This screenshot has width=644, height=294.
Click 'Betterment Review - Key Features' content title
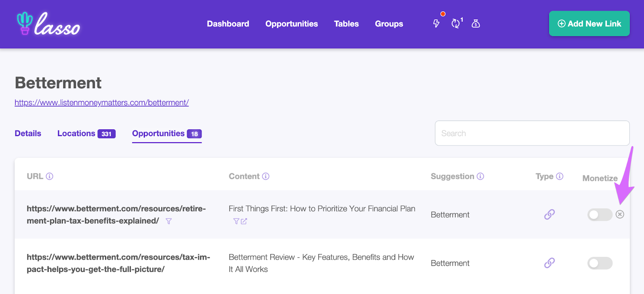coord(321,263)
